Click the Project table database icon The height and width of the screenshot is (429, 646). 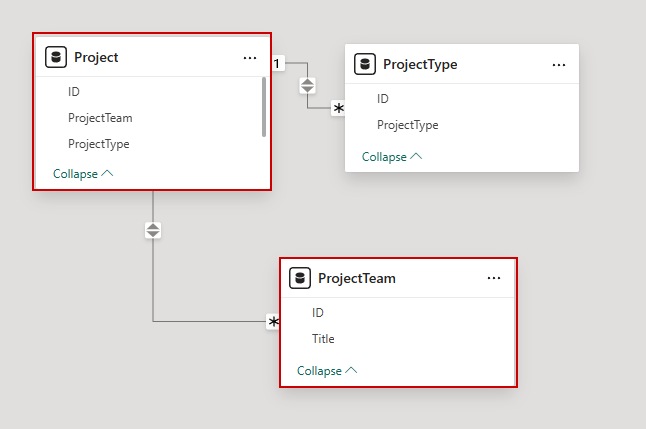[x=56, y=58]
